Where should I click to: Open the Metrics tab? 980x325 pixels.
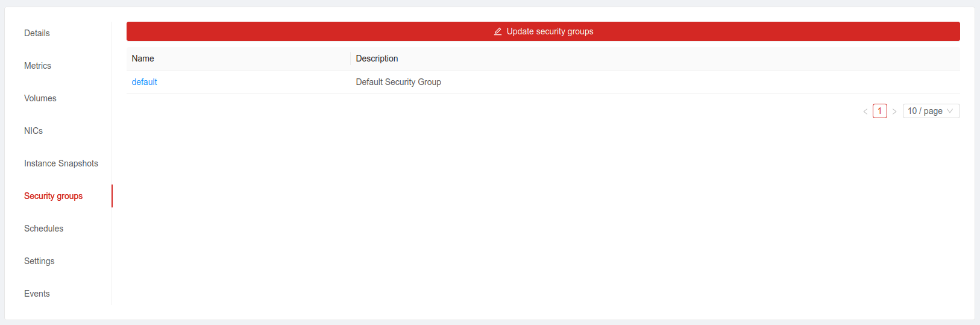point(37,66)
